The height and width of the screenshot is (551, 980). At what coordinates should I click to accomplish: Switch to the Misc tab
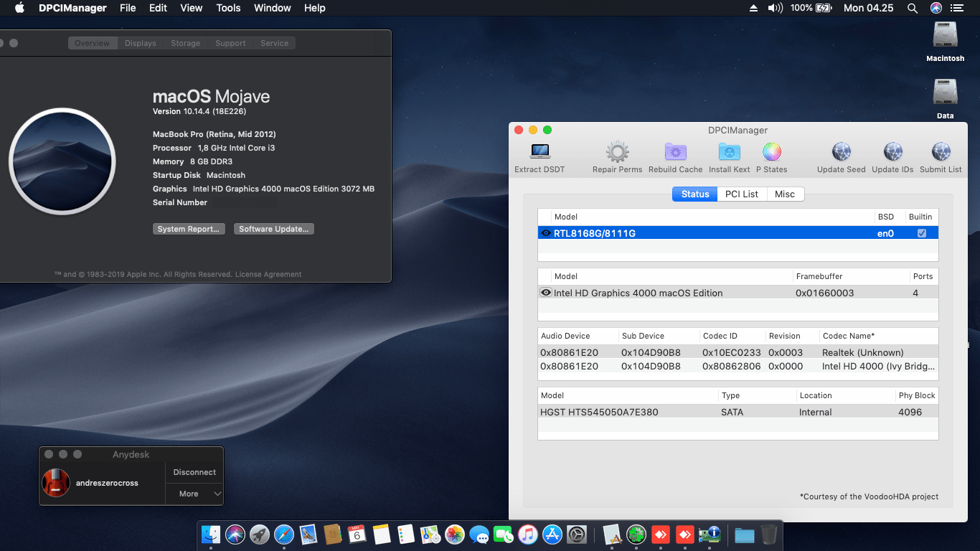click(785, 194)
